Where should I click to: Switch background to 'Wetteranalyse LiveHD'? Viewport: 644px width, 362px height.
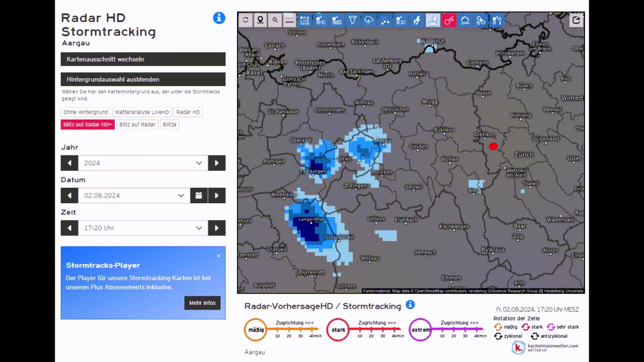point(142,112)
